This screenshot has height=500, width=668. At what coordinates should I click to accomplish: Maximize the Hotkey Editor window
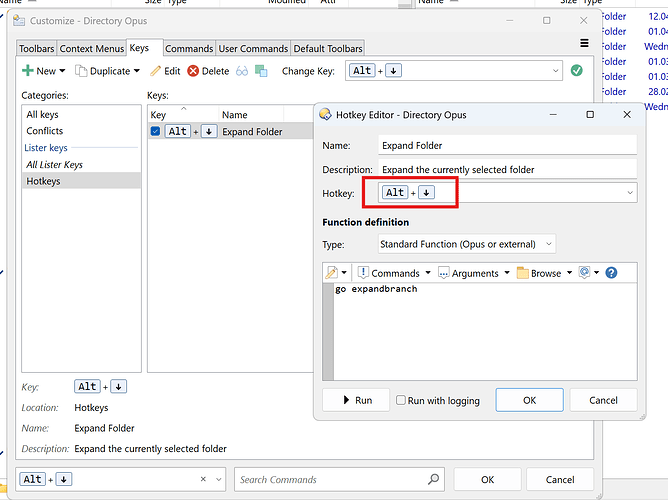[x=590, y=114]
